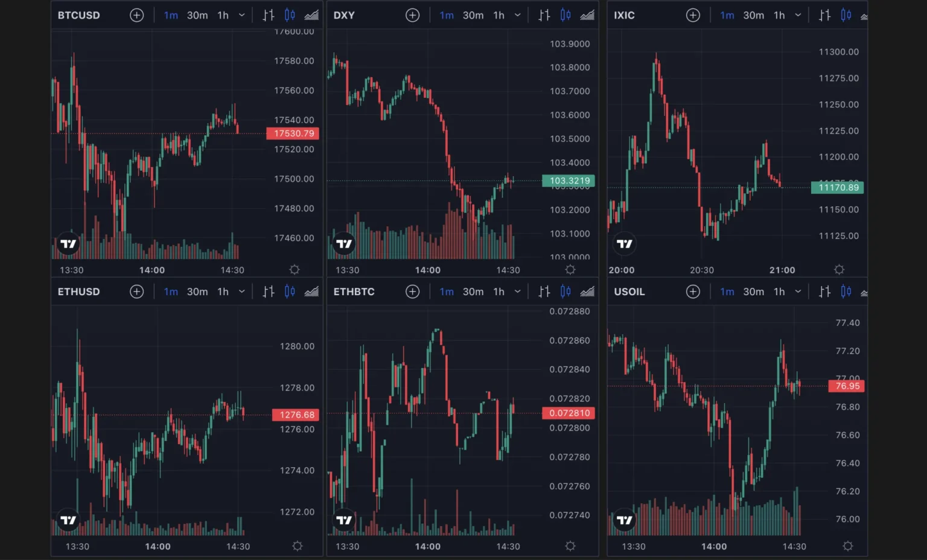Select 1m timeframe on ETHBTC chart
The height and width of the screenshot is (560, 927).
447,291
